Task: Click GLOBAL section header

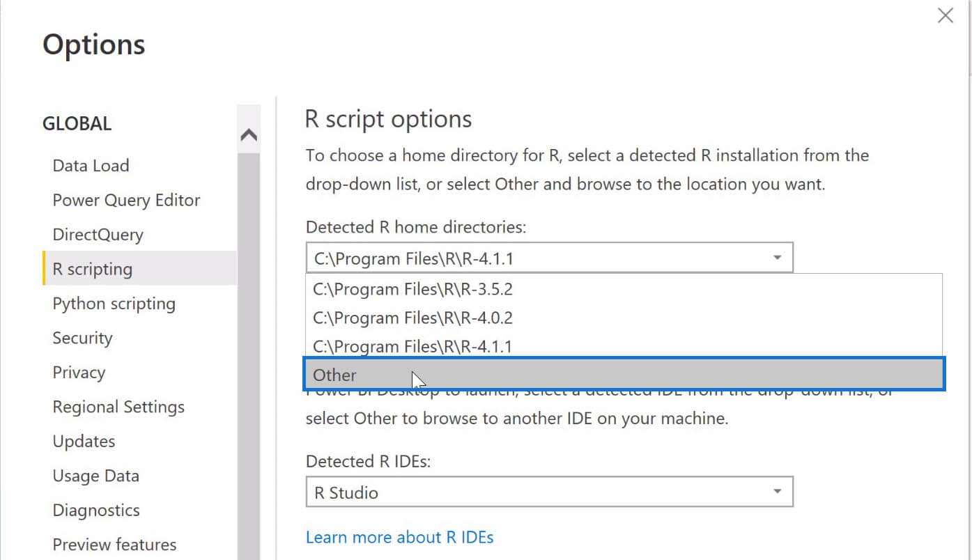Action: [x=77, y=124]
